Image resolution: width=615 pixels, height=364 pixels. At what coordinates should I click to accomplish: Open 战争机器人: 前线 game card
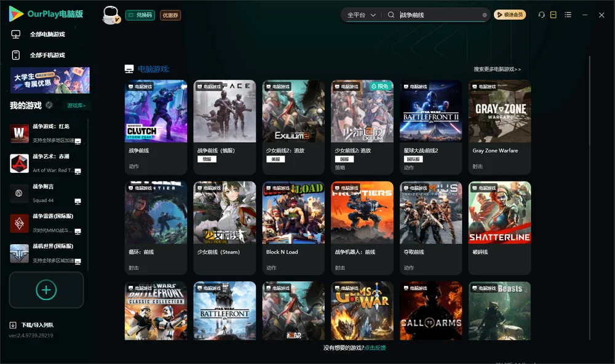coord(362,228)
